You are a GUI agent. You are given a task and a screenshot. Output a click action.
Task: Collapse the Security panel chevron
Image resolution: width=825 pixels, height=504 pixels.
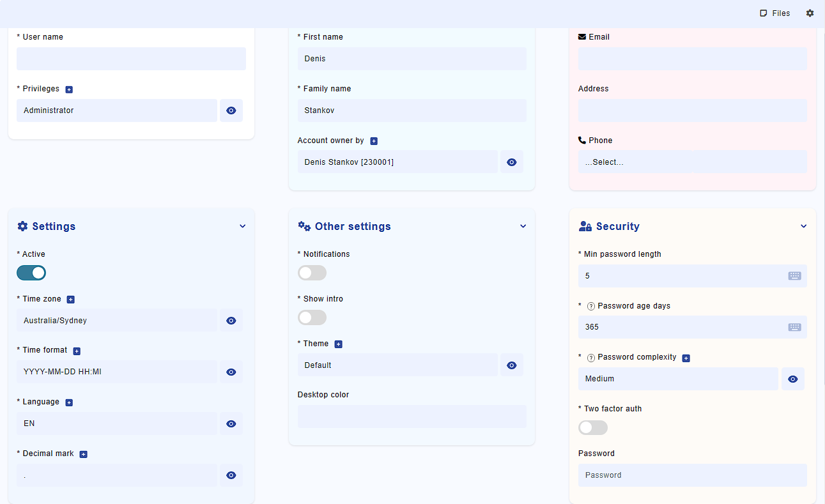804,226
